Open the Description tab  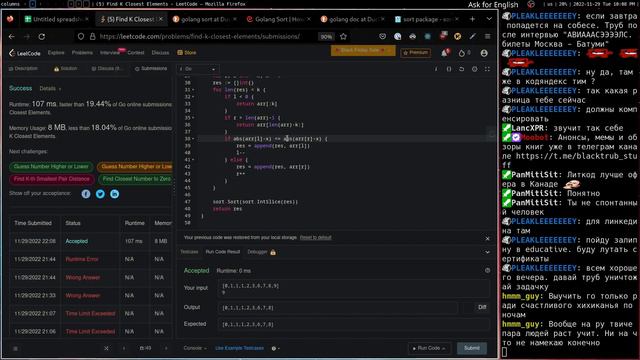pos(23,69)
